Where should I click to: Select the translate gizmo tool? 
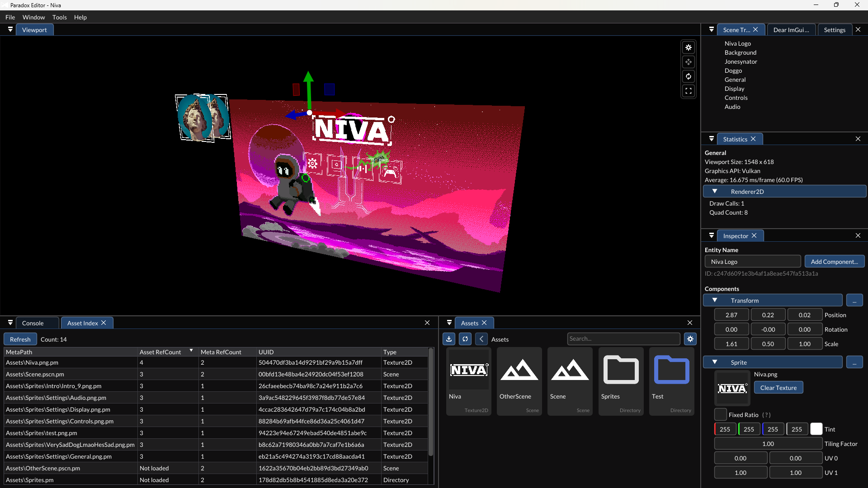pos(689,62)
